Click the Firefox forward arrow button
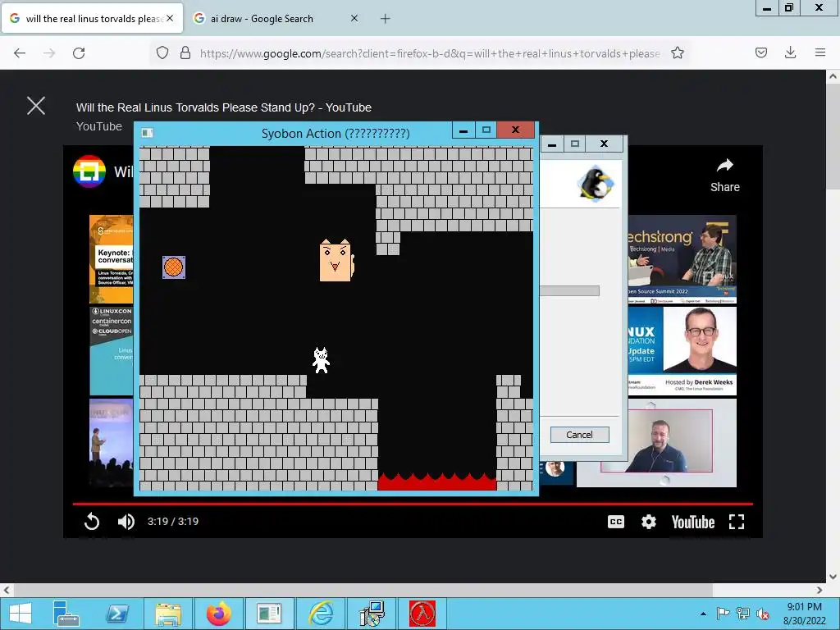Screen dimensions: 840x630 pyautogui.click(x=49, y=53)
